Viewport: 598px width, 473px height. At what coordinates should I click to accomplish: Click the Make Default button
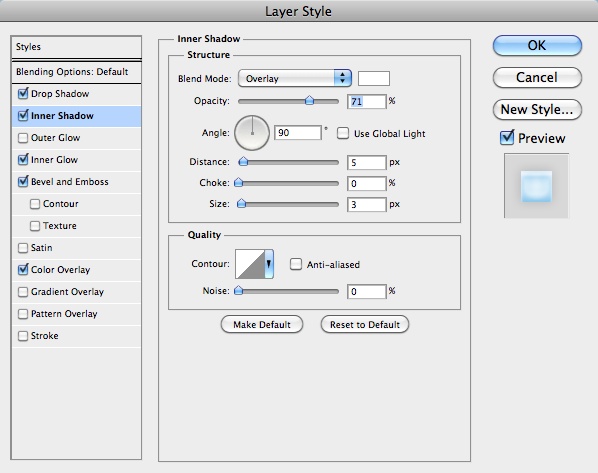[262, 324]
